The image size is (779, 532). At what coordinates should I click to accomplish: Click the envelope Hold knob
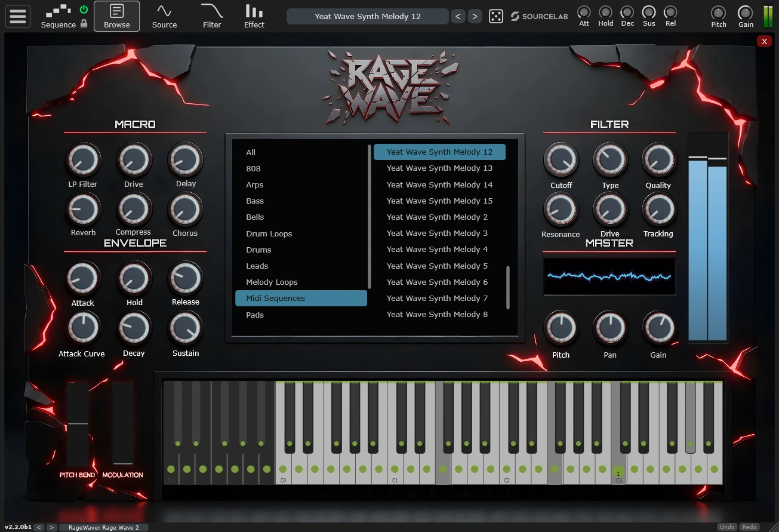(134, 279)
